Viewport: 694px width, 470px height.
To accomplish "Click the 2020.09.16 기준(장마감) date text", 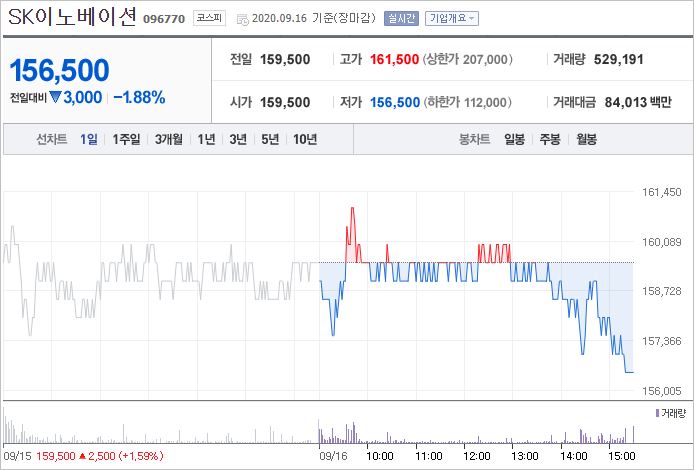I will tap(314, 18).
